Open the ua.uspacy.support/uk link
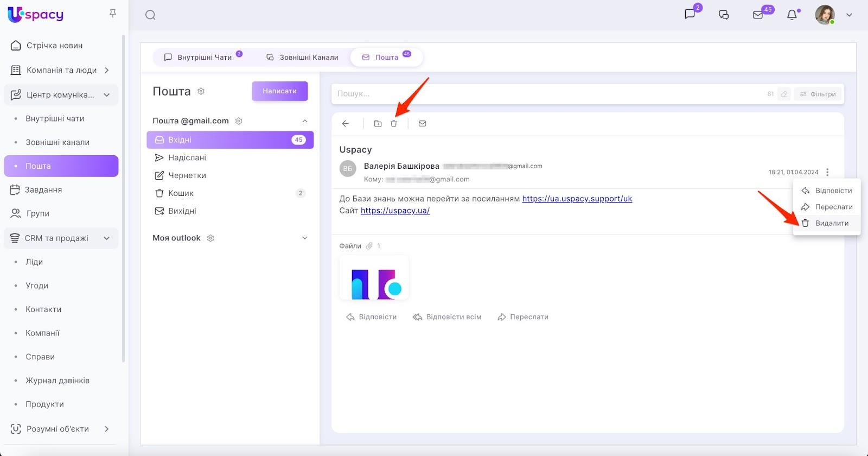The width and height of the screenshot is (868, 456). (x=577, y=199)
